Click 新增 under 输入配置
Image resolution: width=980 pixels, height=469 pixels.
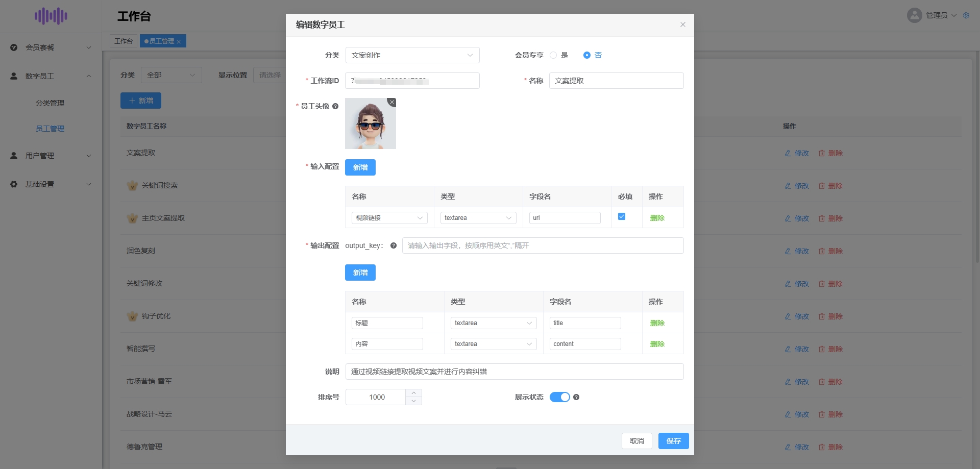coord(360,167)
